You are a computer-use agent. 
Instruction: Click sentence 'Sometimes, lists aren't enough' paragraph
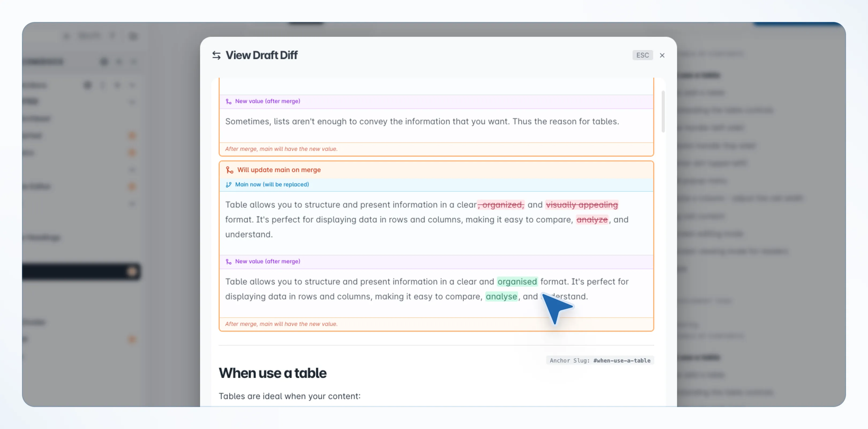[422, 121]
